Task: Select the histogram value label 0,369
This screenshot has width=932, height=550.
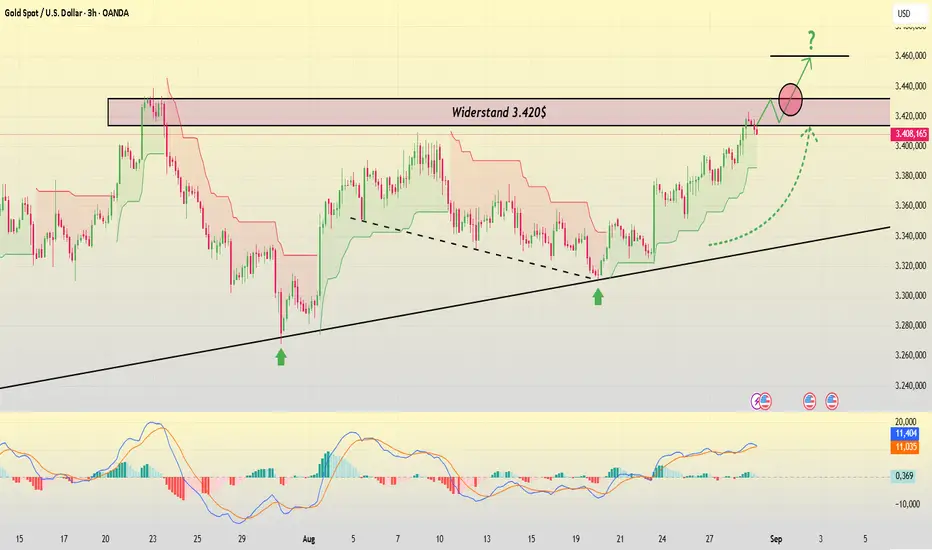Action: (903, 476)
